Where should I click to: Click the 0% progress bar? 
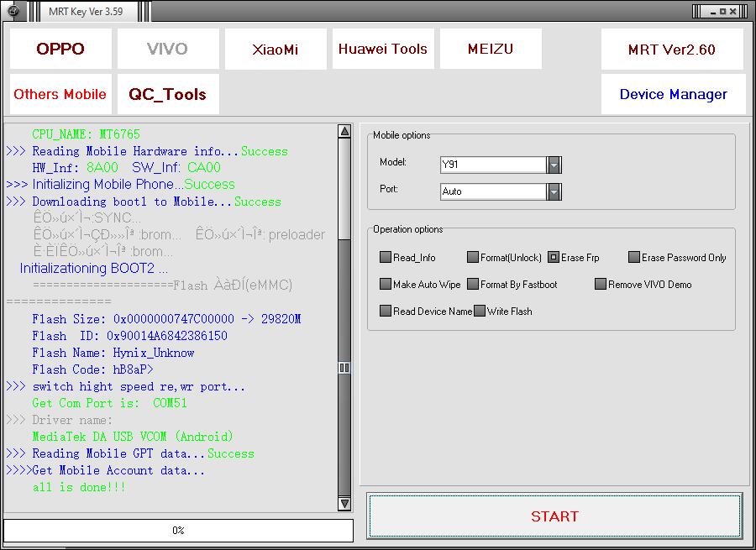(x=178, y=530)
